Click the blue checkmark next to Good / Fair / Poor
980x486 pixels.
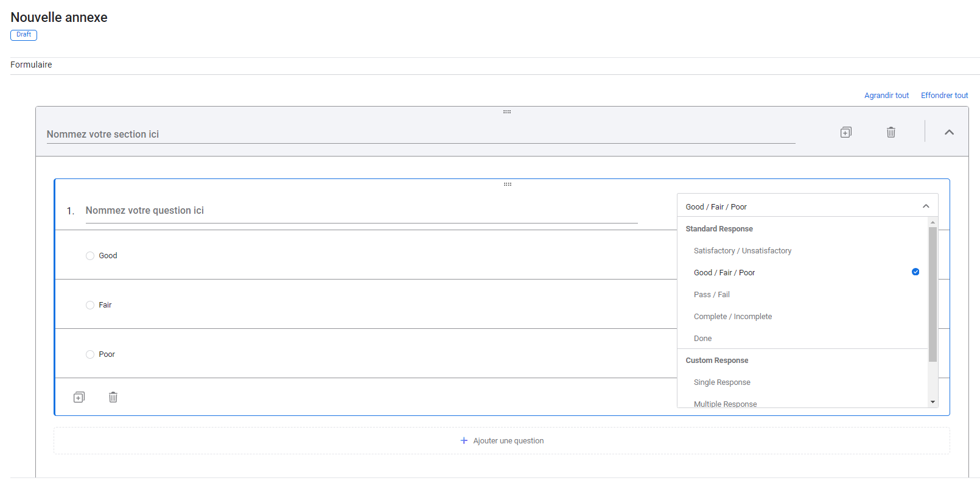(x=915, y=272)
